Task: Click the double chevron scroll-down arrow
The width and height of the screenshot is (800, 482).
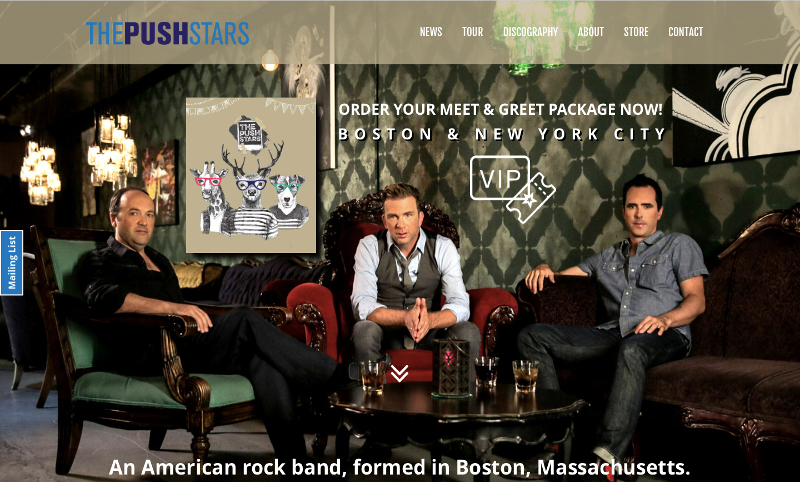Action: click(x=399, y=373)
